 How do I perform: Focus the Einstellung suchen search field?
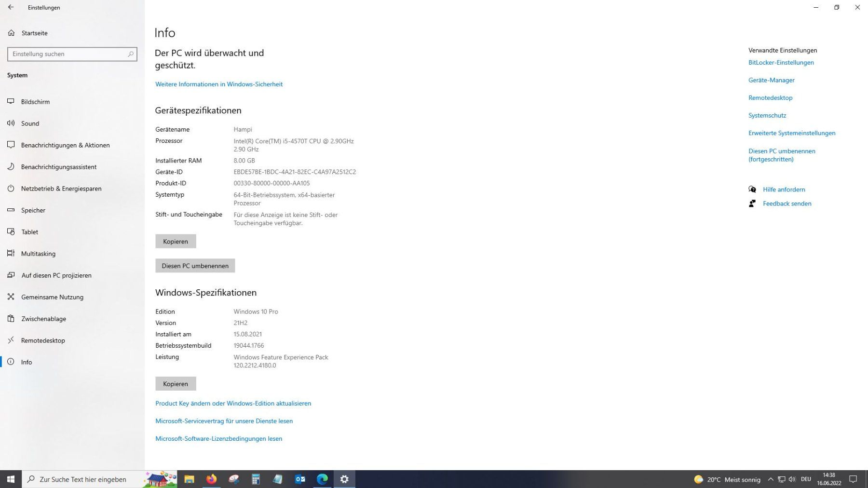pyautogui.click(x=72, y=54)
